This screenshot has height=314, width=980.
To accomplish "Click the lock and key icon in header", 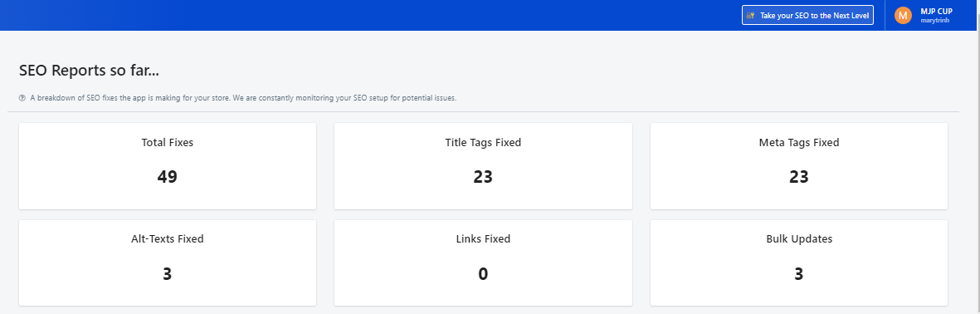I will (x=751, y=16).
